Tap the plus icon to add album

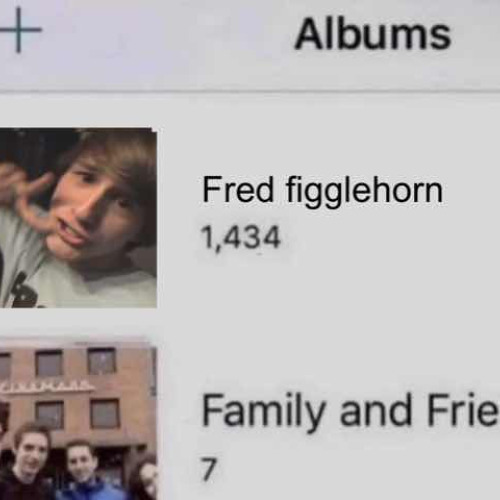coord(18,30)
